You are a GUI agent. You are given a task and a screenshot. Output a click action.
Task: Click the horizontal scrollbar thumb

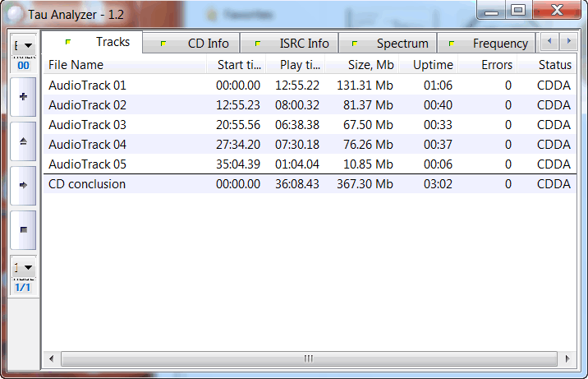[309, 358]
